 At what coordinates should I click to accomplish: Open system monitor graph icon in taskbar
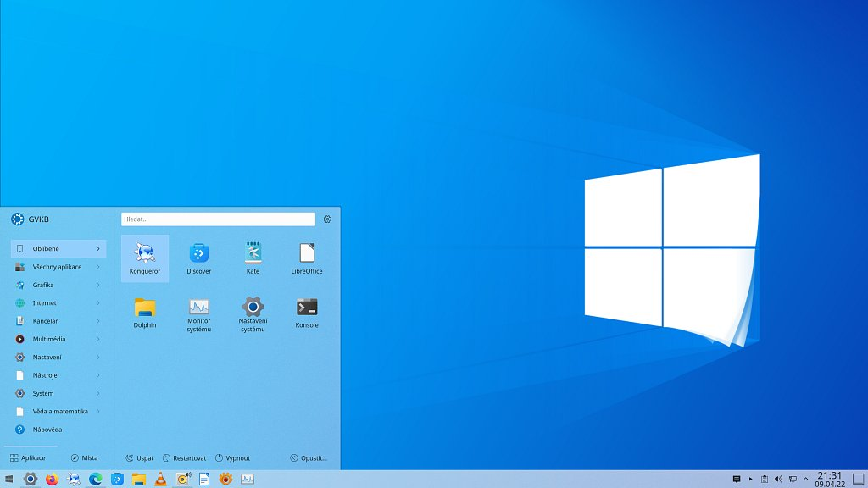click(248, 480)
